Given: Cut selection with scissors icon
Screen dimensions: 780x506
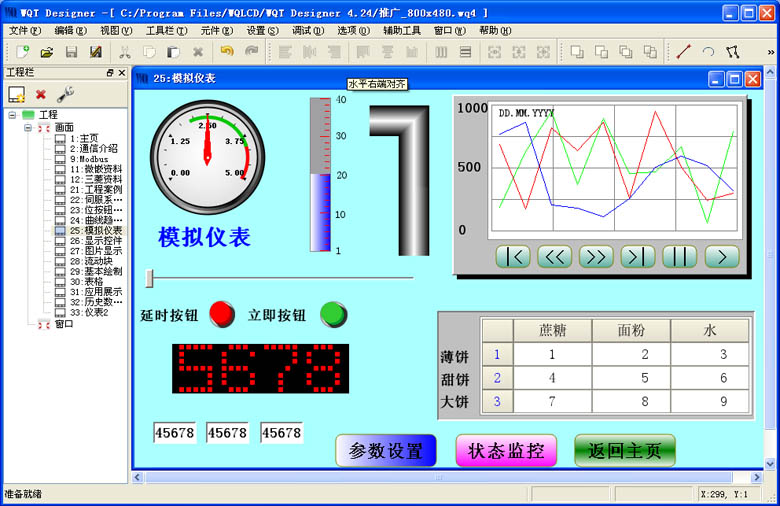Looking at the screenshot, I should (125, 52).
